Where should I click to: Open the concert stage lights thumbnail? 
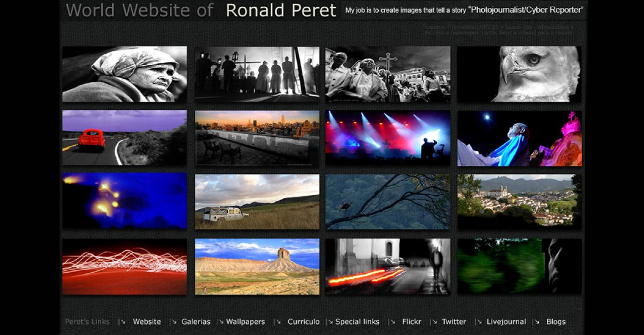388,138
